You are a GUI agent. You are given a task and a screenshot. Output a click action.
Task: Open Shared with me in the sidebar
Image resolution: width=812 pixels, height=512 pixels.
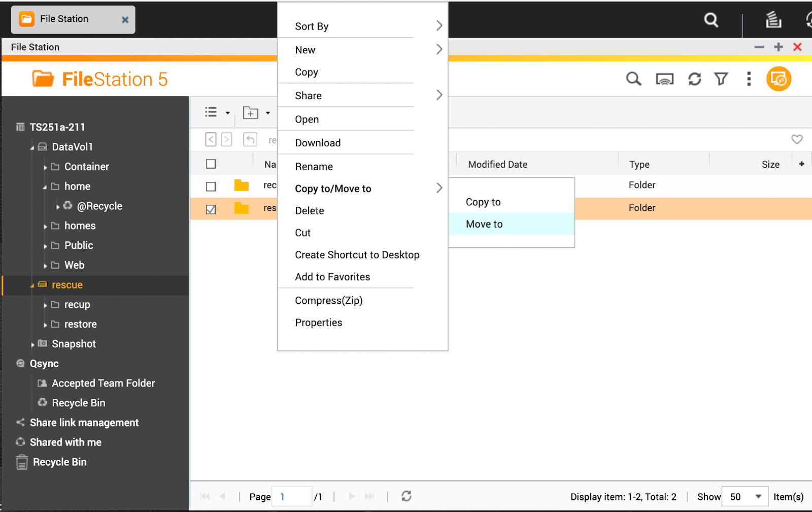tap(65, 442)
